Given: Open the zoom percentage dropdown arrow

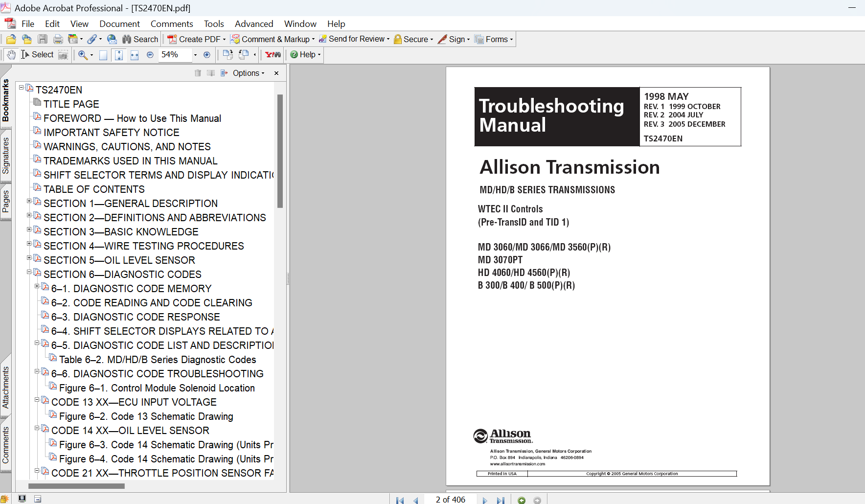Looking at the screenshot, I should 195,55.
